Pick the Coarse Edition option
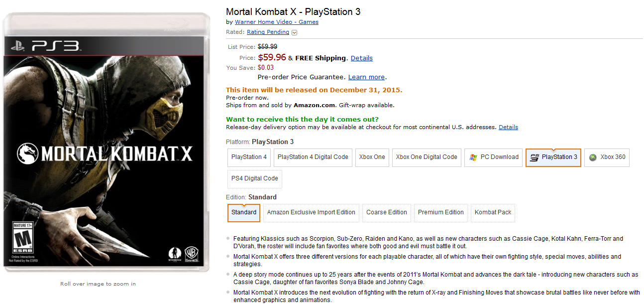The width and height of the screenshot is (644, 307). click(387, 212)
